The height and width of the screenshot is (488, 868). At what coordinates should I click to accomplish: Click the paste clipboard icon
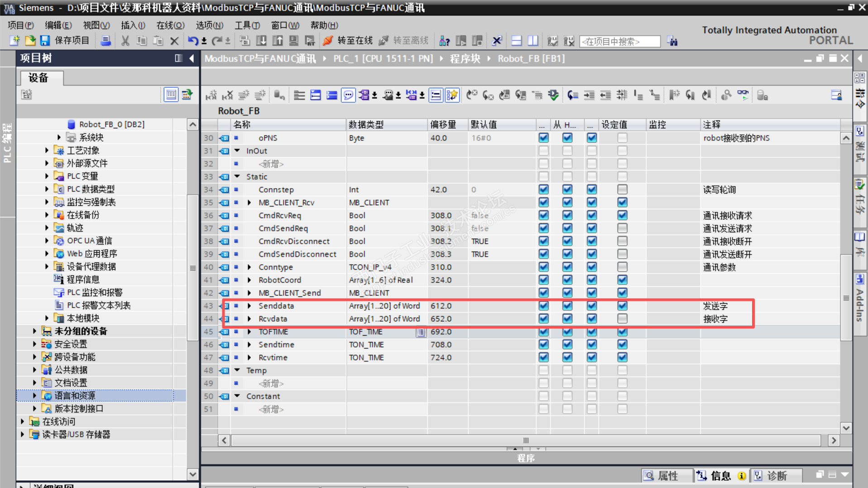pyautogui.click(x=158, y=41)
